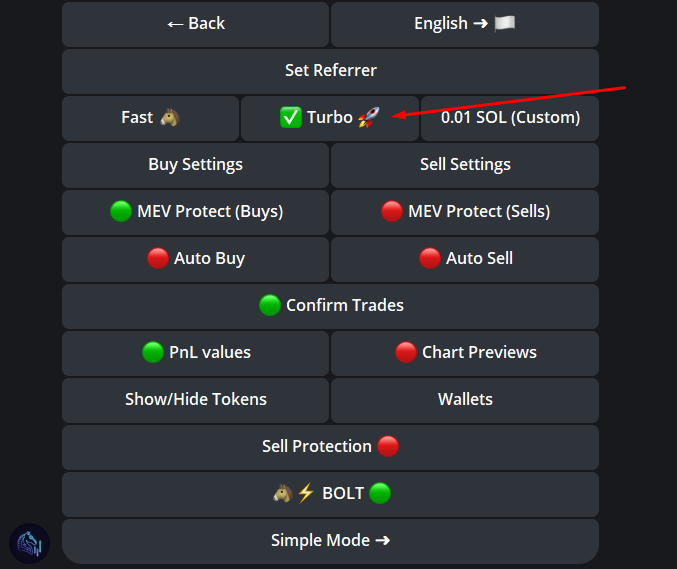
Task: Open Buy Settings menu
Action: 195,165
